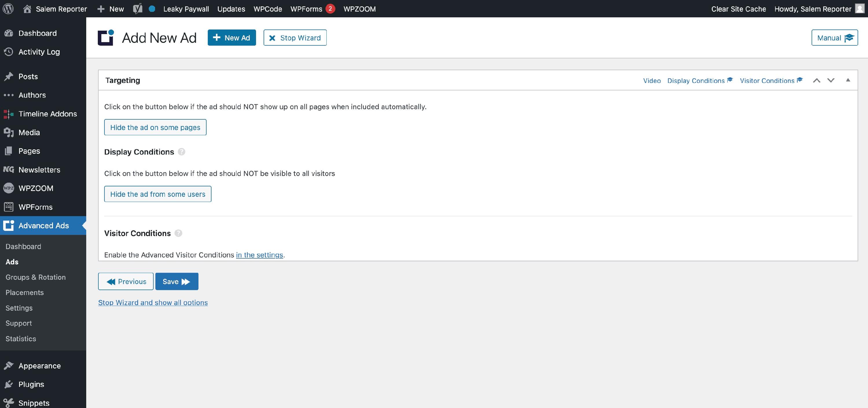
Task: Move Targeting panel up
Action: click(x=816, y=80)
